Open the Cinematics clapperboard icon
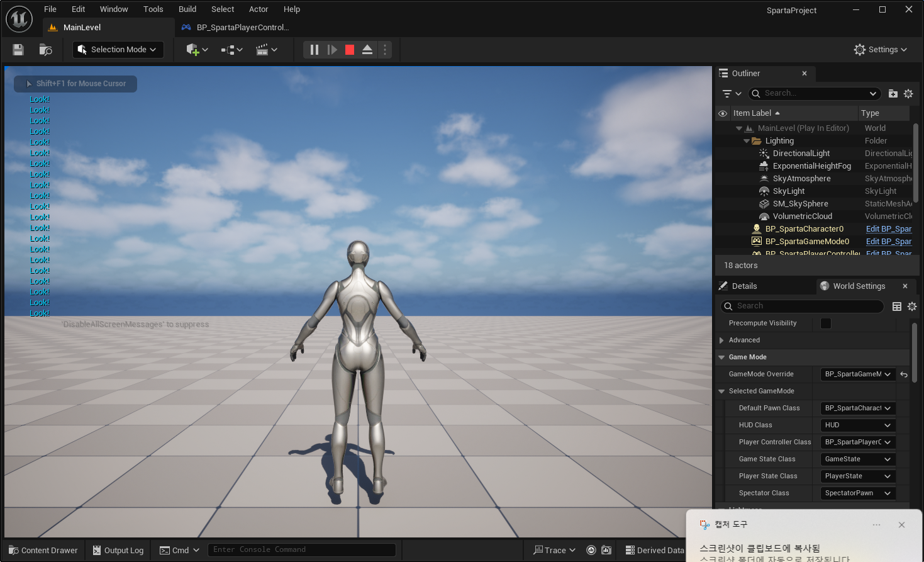This screenshot has height=562, width=924. (267, 50)
